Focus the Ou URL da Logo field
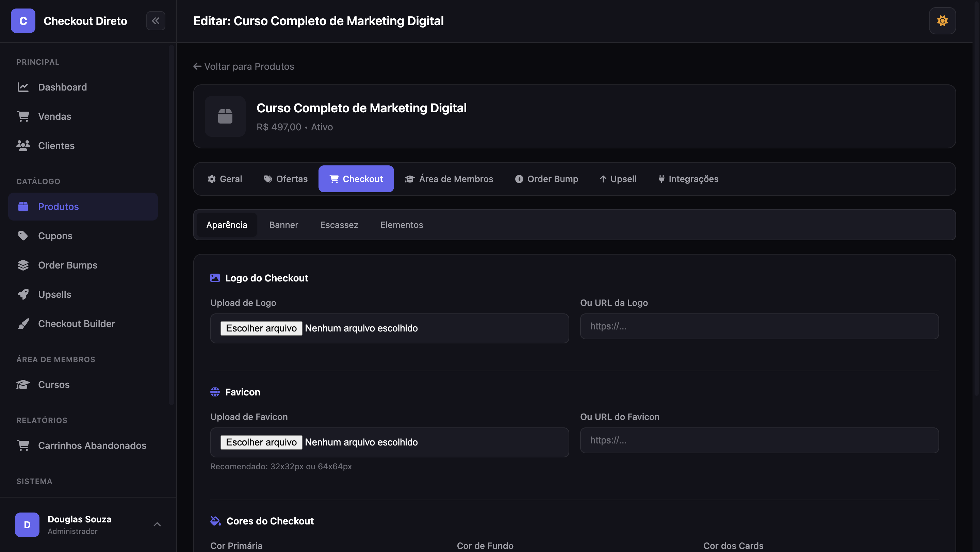The height and width of the screenshot is (552, 980). 759,326
